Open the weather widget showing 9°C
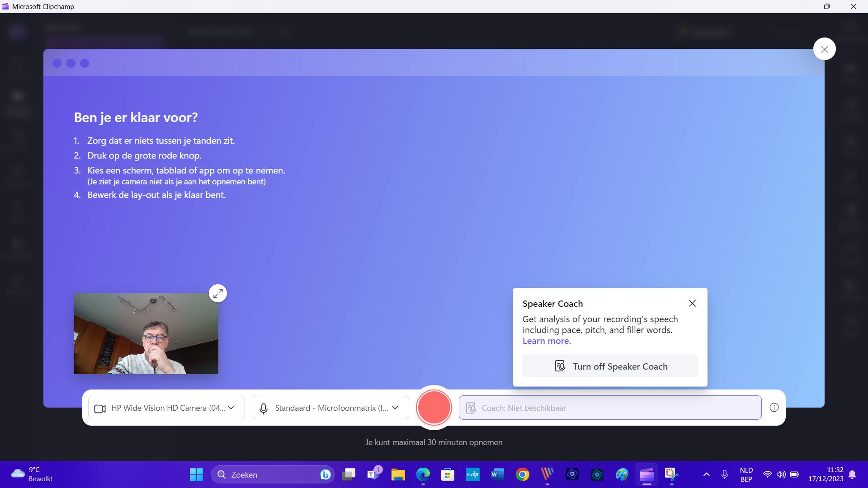 click(32, 474)
